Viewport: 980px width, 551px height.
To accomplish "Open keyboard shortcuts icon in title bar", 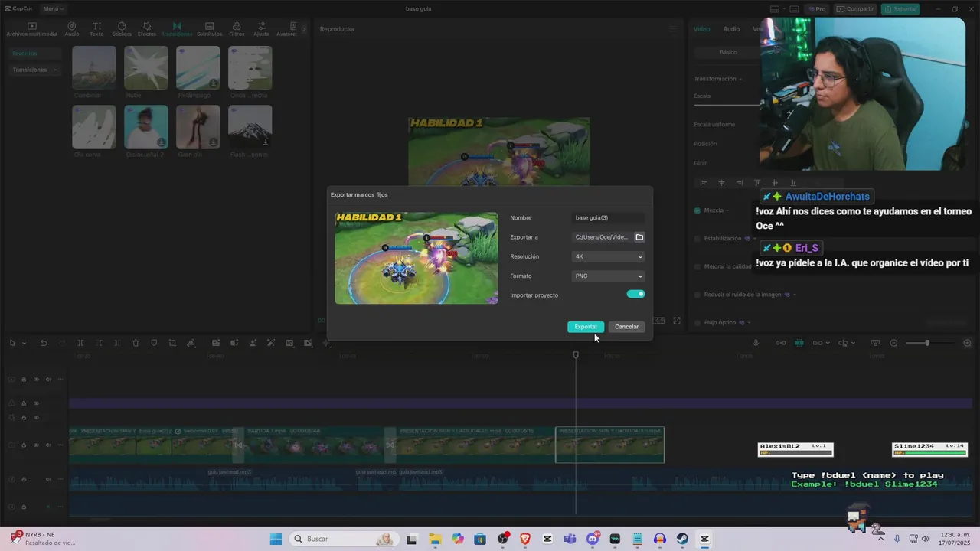I will pyautogui.click(x=795, y=9).
